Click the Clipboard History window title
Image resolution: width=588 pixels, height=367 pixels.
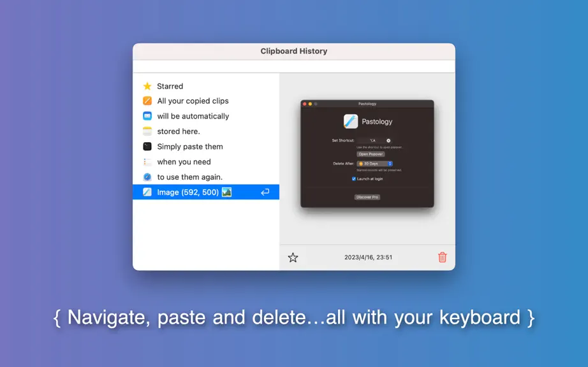[294, 51]
